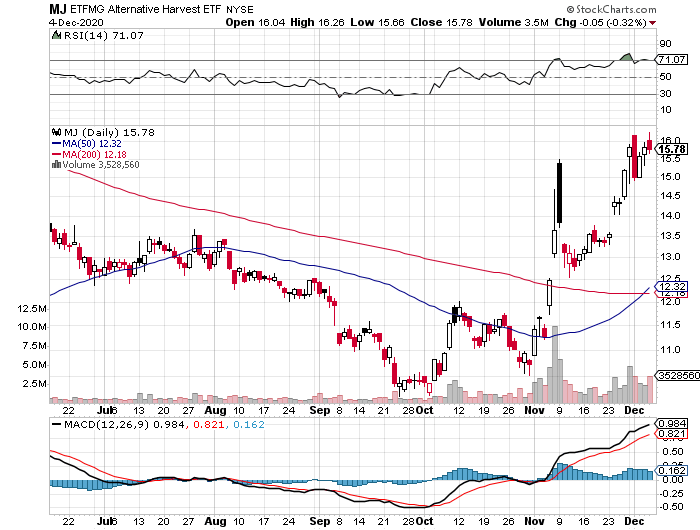Click the 14.5 price axis label

(x=671, y=196)
